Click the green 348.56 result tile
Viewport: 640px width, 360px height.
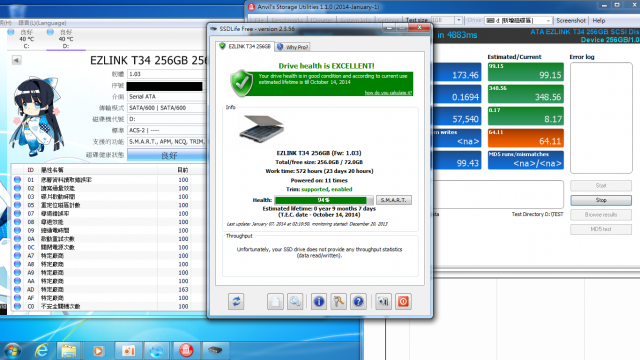pyautogui.click(x=526, y=94)
